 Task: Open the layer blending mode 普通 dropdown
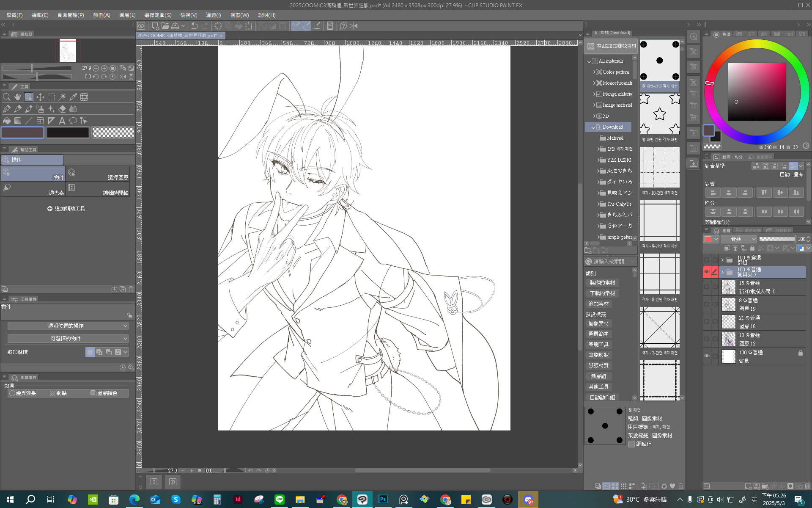point(738,239)
